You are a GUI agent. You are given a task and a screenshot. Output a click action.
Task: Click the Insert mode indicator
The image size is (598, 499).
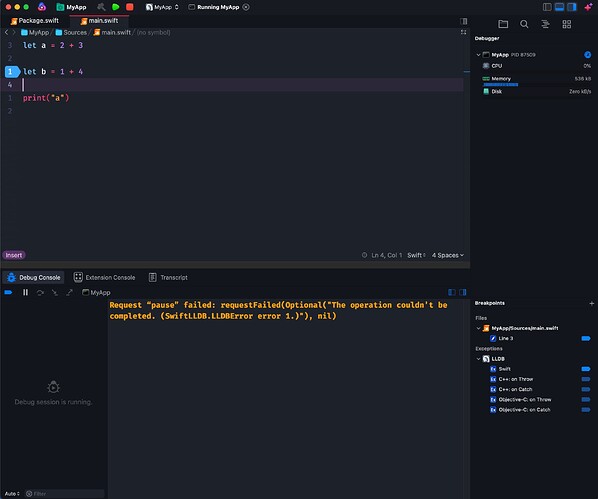click(x=14, y=255)
